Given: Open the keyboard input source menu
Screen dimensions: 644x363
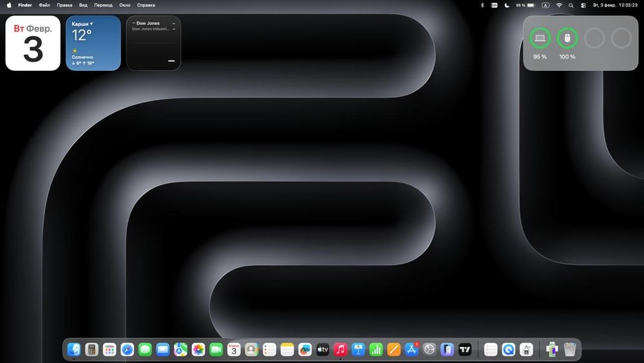Looking at the screenshot, I should pyautogui.click(x=546, y=5).
